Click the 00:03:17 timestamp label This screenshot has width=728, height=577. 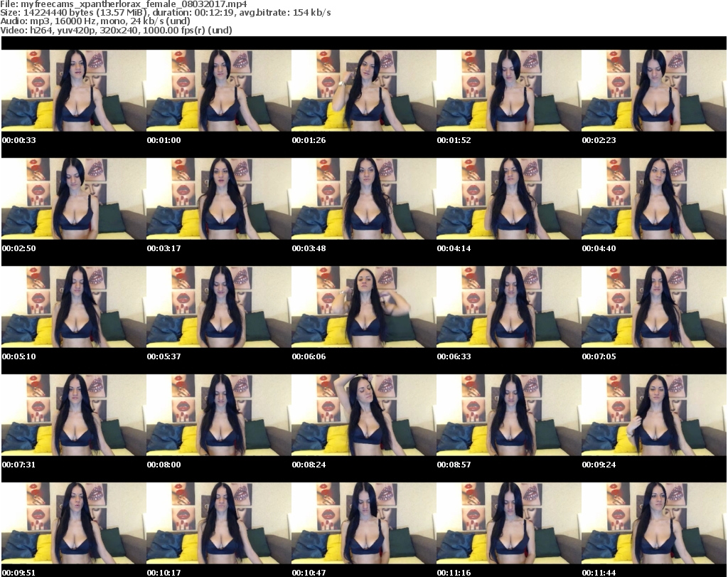pyautogui.click(x=164, y=248)
